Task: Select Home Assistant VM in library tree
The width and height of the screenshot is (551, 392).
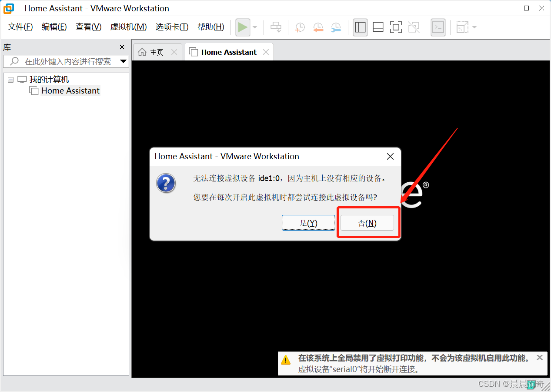Action: click(70, 90)
